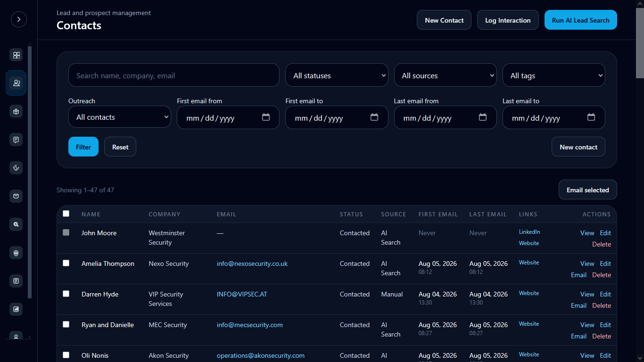This screenshot has height=362, width=644.
Task: Click the "Manual" source cell for Darren Hyde
Action: coord(392,294)
